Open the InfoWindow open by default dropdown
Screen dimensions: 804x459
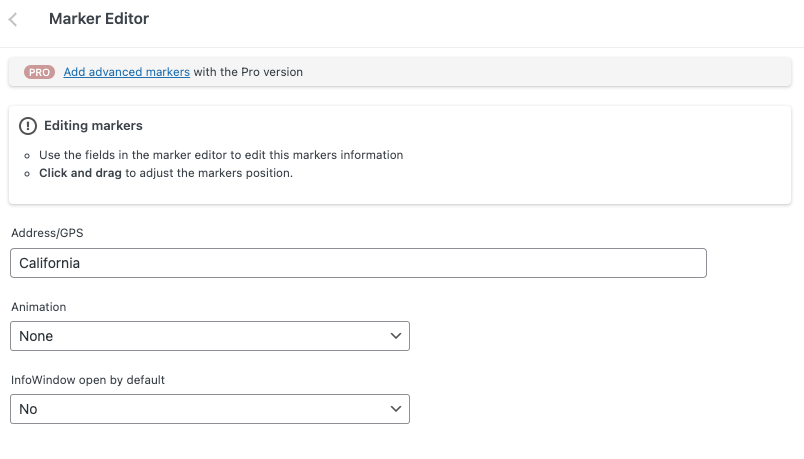pos(209,409)
